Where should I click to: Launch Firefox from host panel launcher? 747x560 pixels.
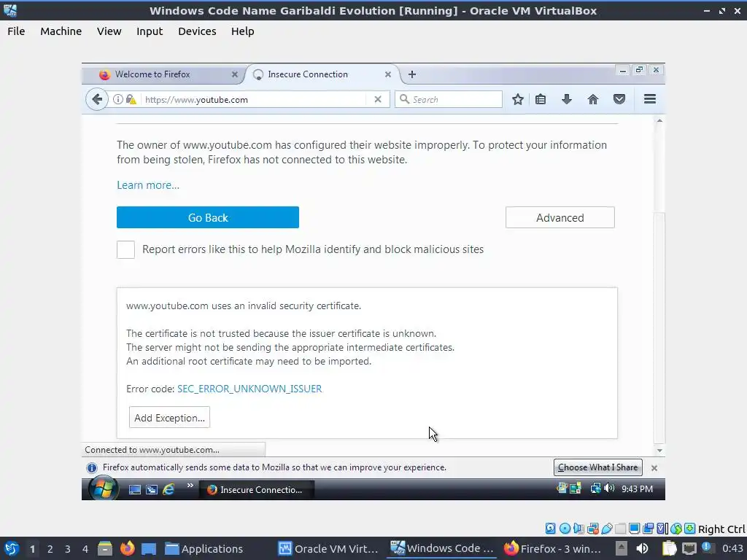(x=127, y=548)
